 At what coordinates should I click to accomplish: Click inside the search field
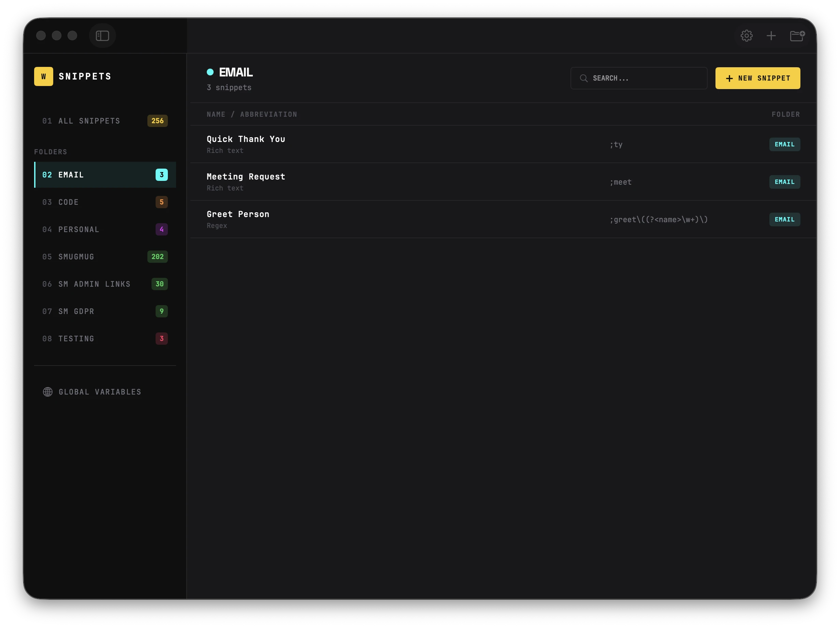click(x=638, y=78)
